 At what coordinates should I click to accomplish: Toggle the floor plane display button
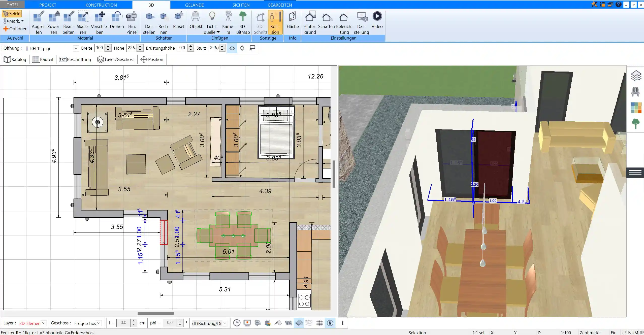(x=299, y=323)
